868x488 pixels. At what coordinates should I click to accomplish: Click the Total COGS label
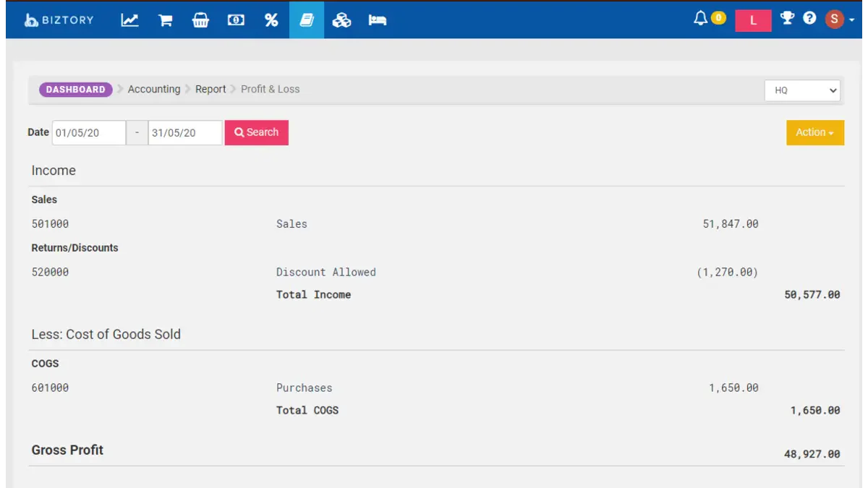click(x=307, y=411)
